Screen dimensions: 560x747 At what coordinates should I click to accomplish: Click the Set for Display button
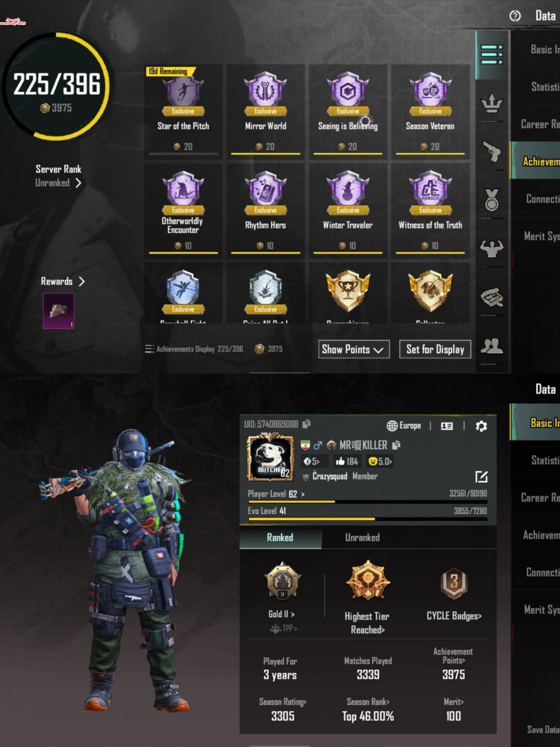click(x=435, y=349)
